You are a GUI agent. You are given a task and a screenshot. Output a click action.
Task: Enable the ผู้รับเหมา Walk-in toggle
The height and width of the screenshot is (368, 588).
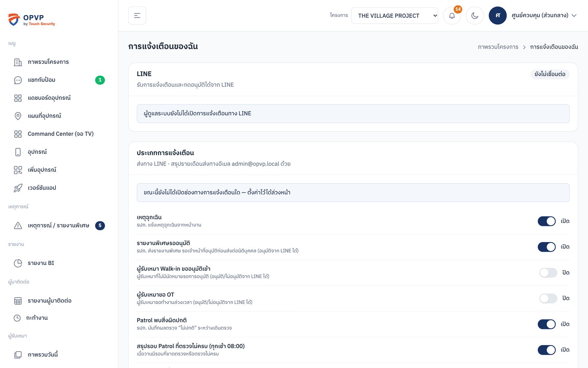(548, 273)
